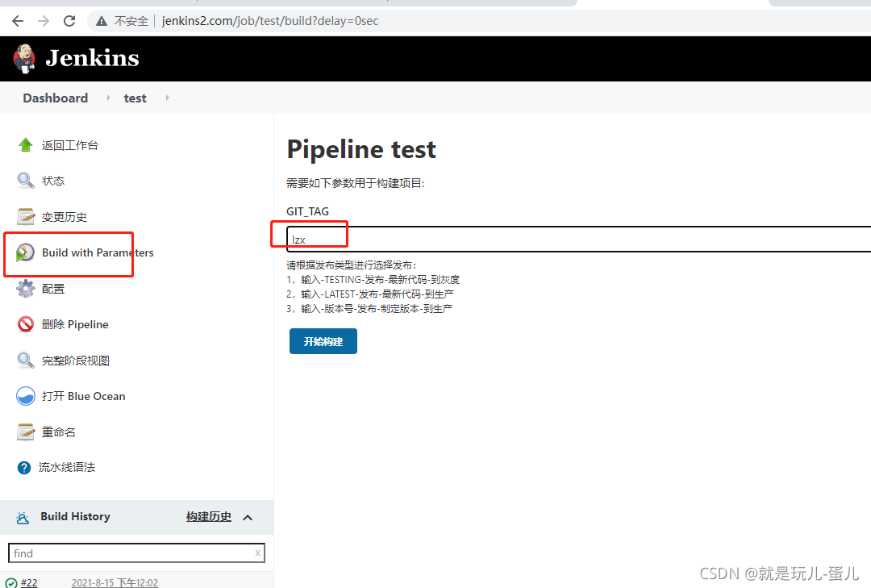Click the Jenkins butler logo icon
This screenshot has height=588, width=871.
[x=24, y=58]
